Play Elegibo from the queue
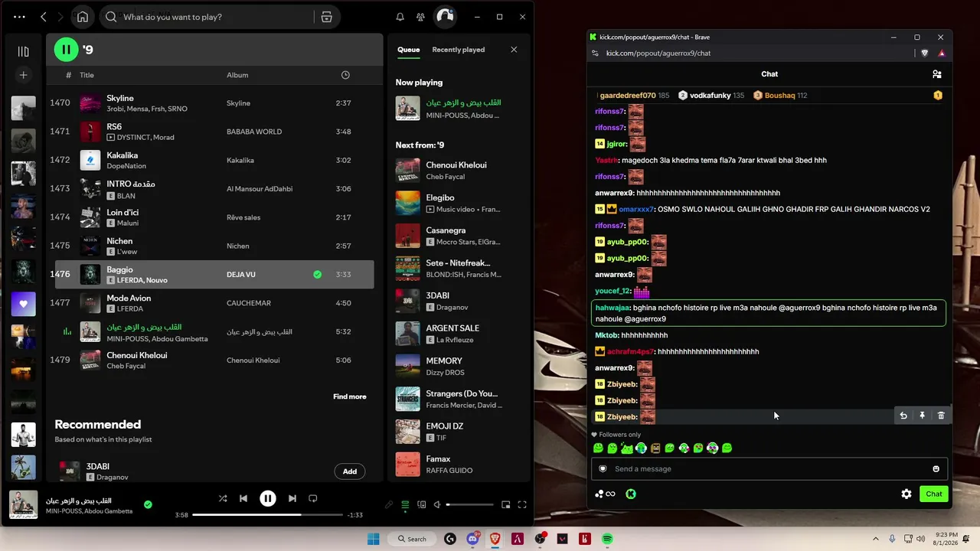Screen dimensions: 980x551 457,203
